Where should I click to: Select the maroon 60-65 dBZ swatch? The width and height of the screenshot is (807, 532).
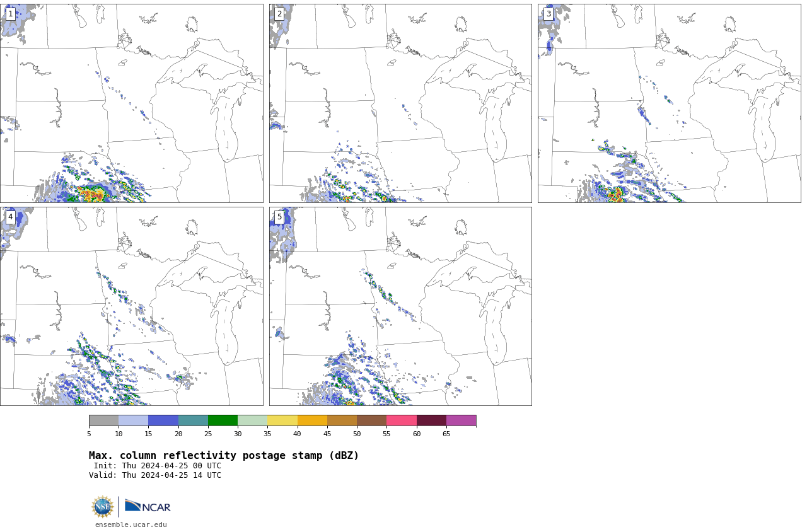(431, 420)
